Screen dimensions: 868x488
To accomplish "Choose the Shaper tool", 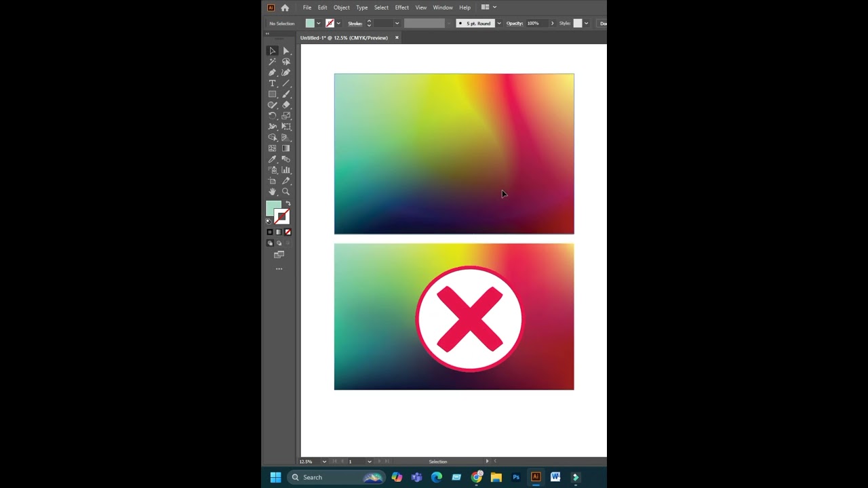I will pos(273,105).
